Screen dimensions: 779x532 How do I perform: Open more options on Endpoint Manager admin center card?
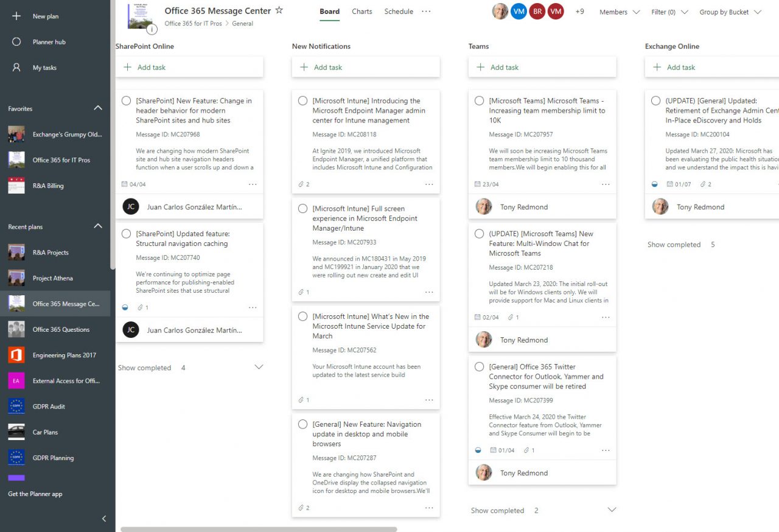point(429,184)
